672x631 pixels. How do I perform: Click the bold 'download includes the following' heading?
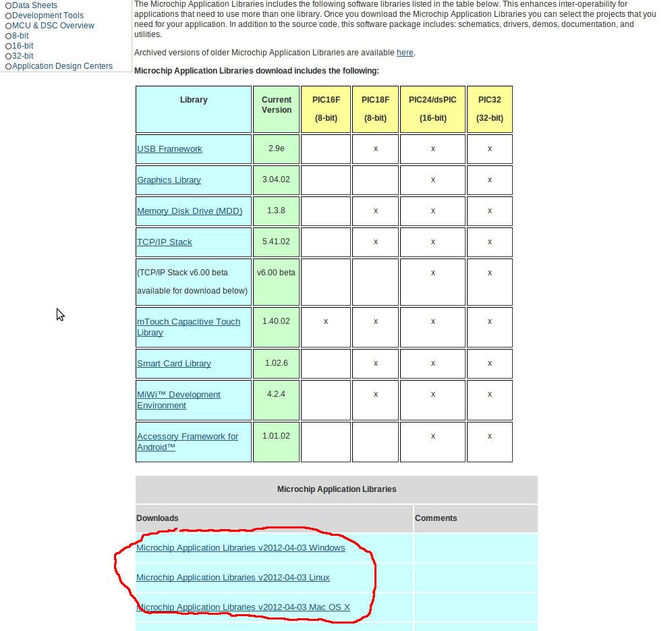[x=256, y=71]
